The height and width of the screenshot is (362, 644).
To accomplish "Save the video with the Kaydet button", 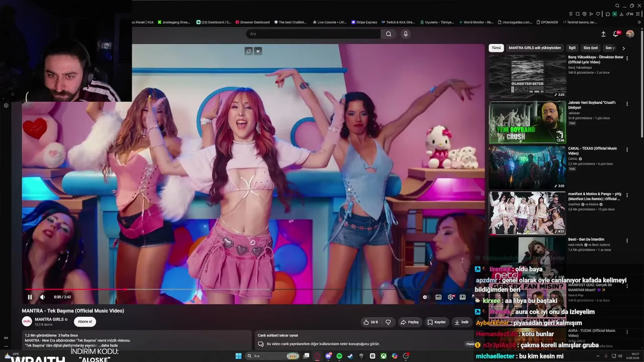I will [437, 322].
